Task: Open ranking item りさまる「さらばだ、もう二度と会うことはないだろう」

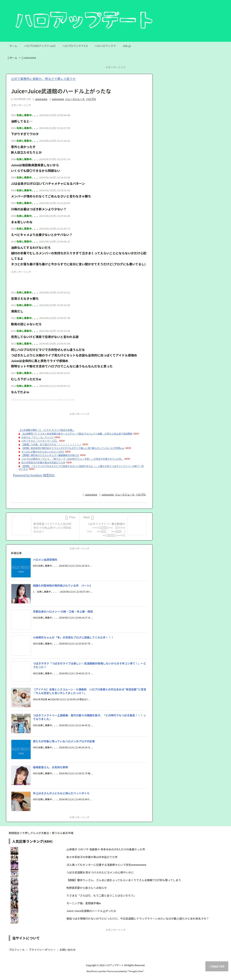Action: 101,896
